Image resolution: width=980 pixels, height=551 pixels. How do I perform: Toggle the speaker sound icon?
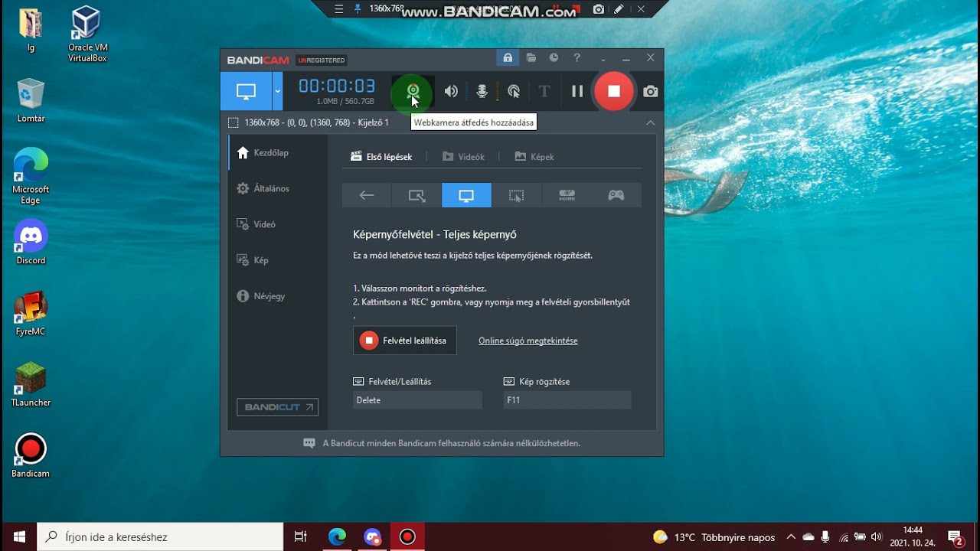451,92
